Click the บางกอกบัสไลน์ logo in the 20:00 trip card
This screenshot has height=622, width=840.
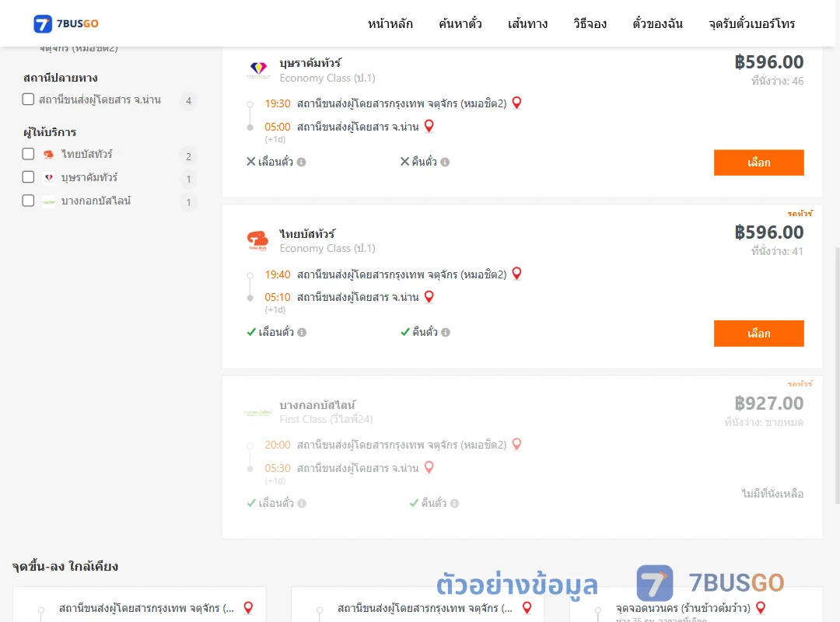(x=257, y=412)
